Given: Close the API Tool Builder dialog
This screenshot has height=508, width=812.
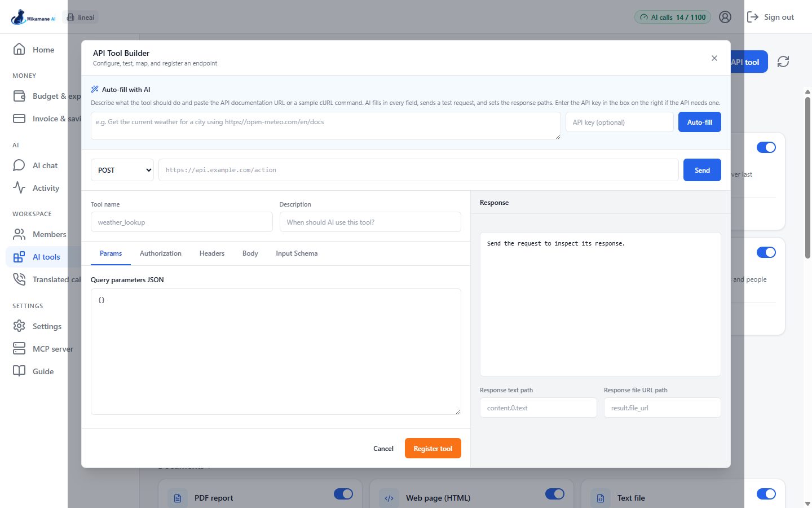Looking at the screenshot, I should click(x=714, y=58).
